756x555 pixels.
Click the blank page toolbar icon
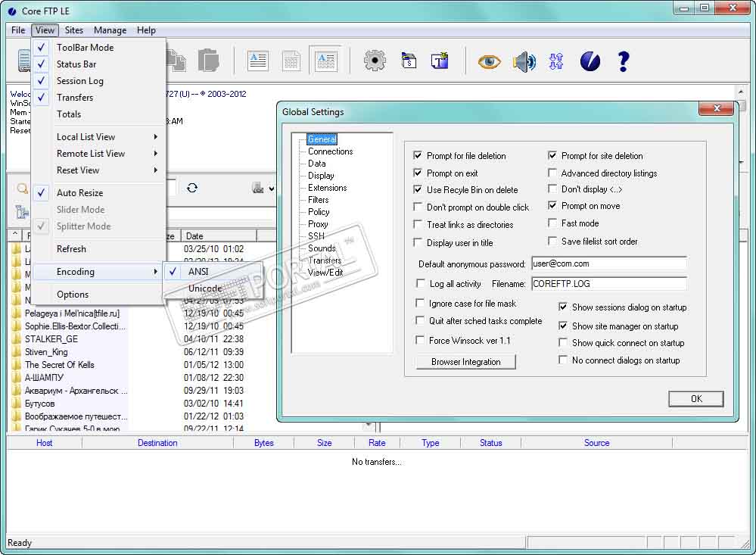coord(291,61)
